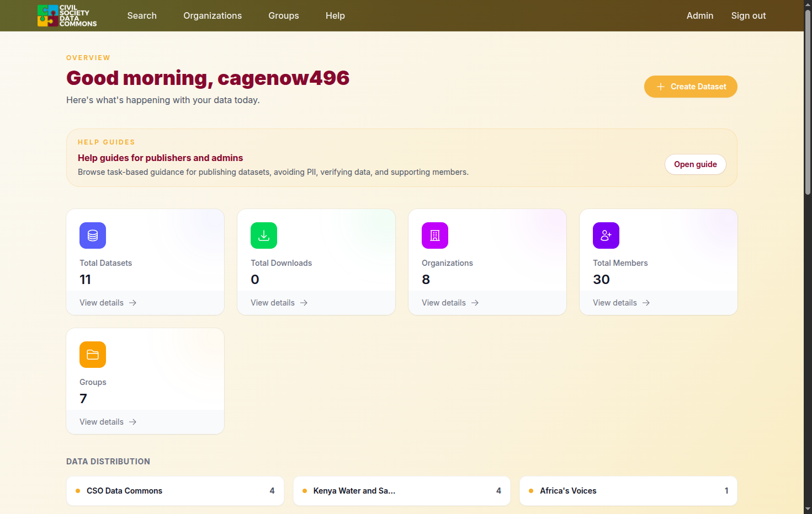Click the Groups count 7
812x514 pixels.
coord(83,399)
